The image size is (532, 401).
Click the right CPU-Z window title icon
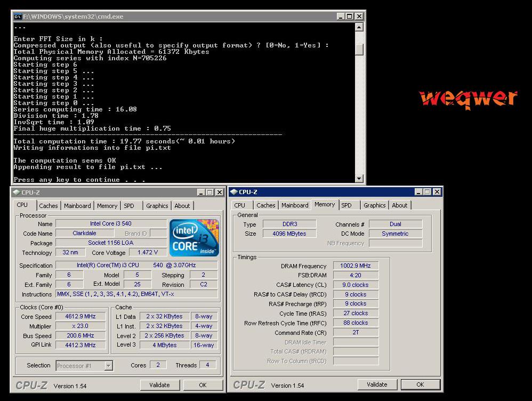234,192
